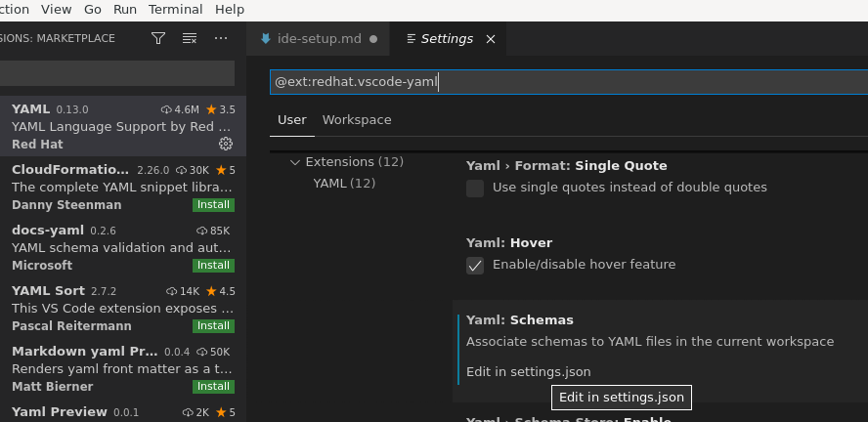This screenshot has width=868, height=422.
Task: Click the Matt Bierner publisher name
Action: click(x=52, y=386)
